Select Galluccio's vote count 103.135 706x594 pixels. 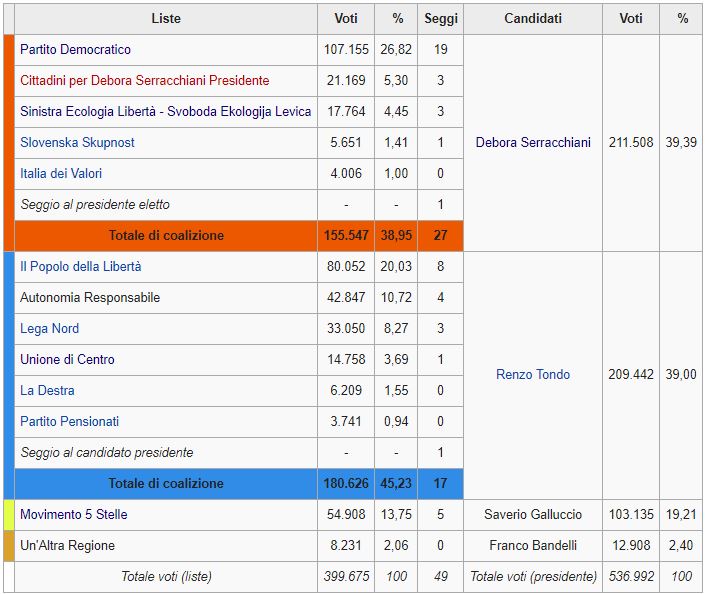pyautogui.click(x=631, y=514)
